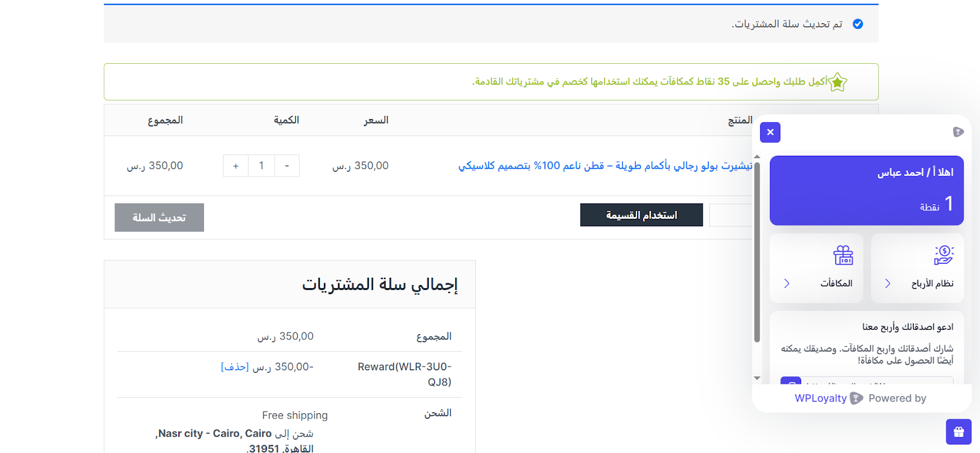The width and height of the screenshot is (980, 453).
Task: Increase product quantity with plus button
Action: 236,166
